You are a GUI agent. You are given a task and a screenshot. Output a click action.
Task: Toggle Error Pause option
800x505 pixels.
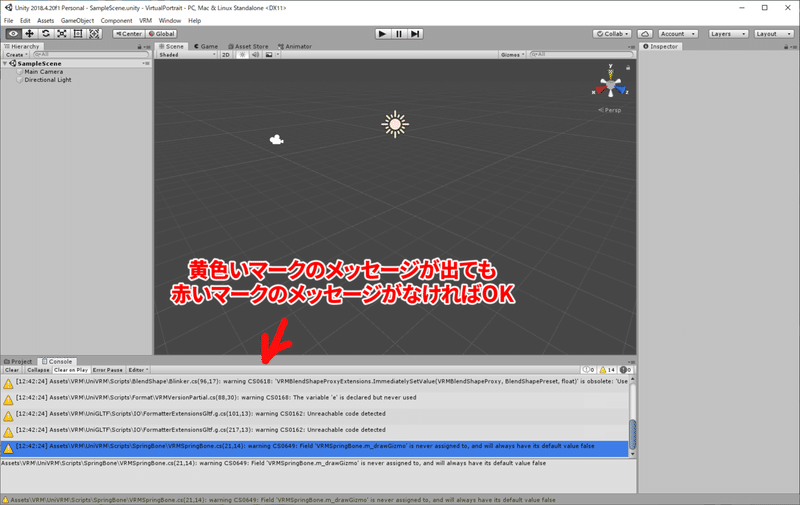[108, 370]
